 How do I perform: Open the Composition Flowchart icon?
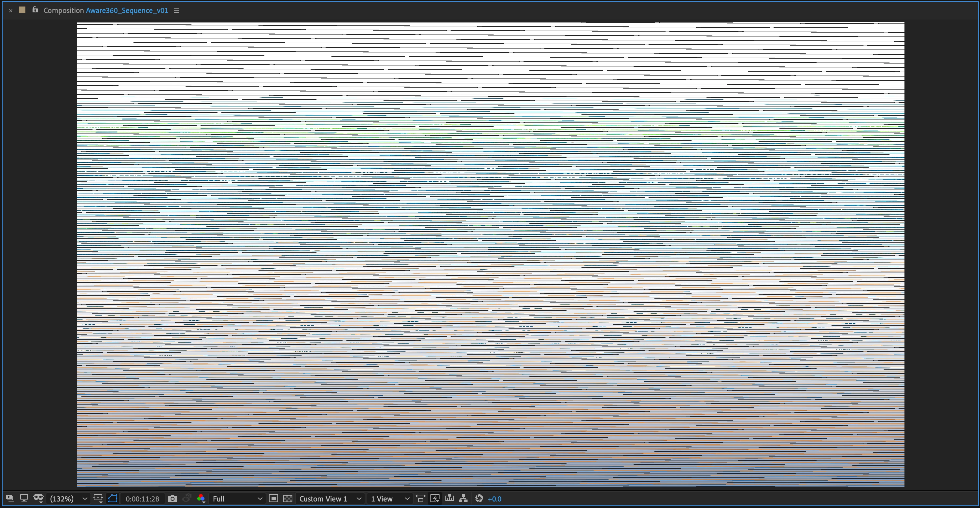coord(463,499)
